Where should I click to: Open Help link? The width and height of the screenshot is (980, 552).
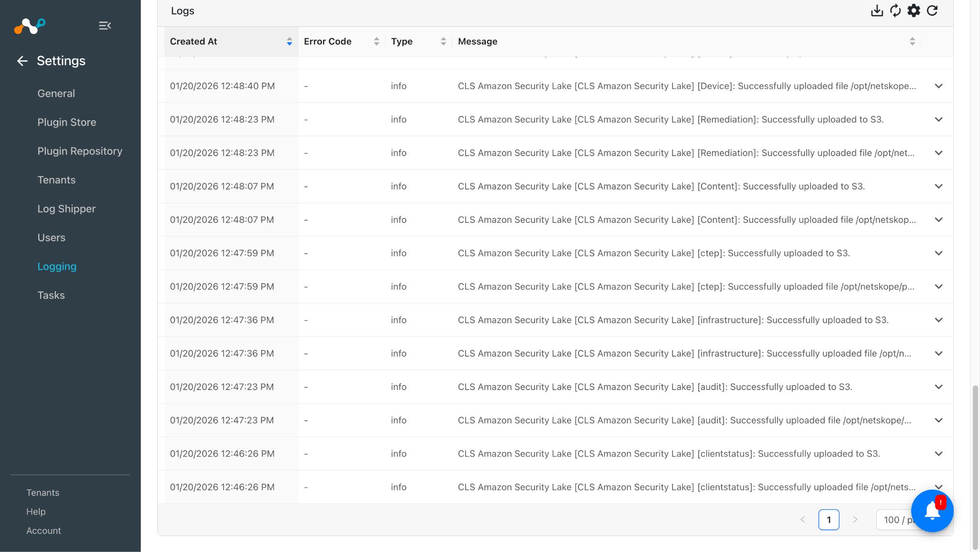coord(36,512)
